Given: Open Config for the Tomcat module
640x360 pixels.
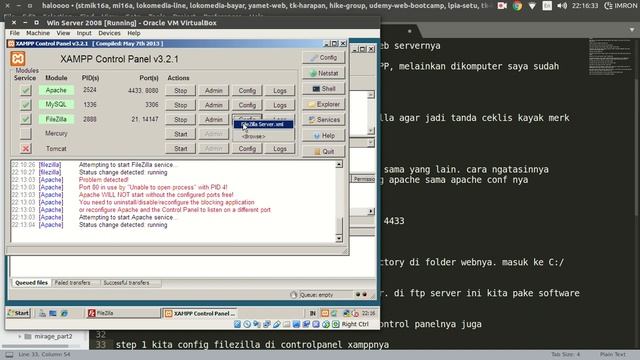Looking at the screenshot, I should (247, 149).
